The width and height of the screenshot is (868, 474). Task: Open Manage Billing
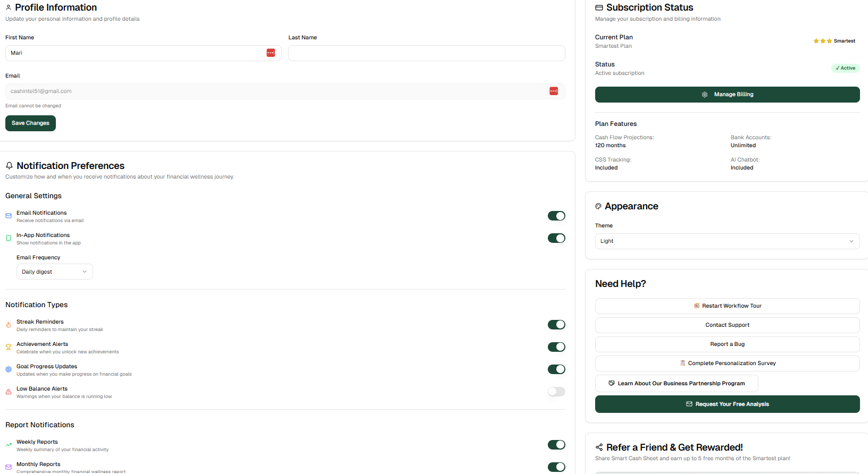[x=727, y=95]
